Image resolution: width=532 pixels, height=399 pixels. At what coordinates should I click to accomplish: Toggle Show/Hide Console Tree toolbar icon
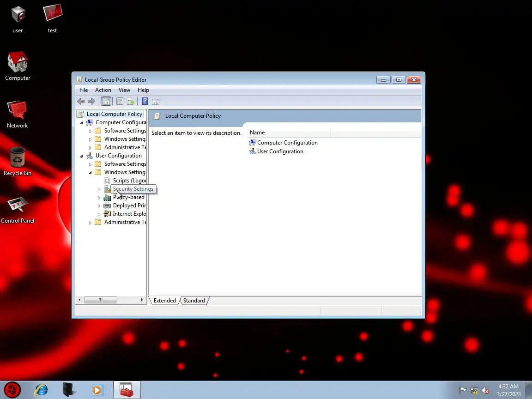pos(106,101)
